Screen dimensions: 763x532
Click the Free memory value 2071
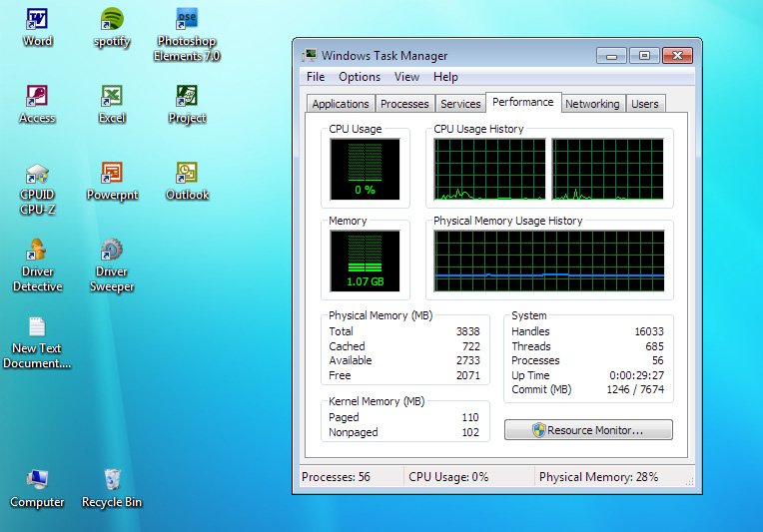467,375
